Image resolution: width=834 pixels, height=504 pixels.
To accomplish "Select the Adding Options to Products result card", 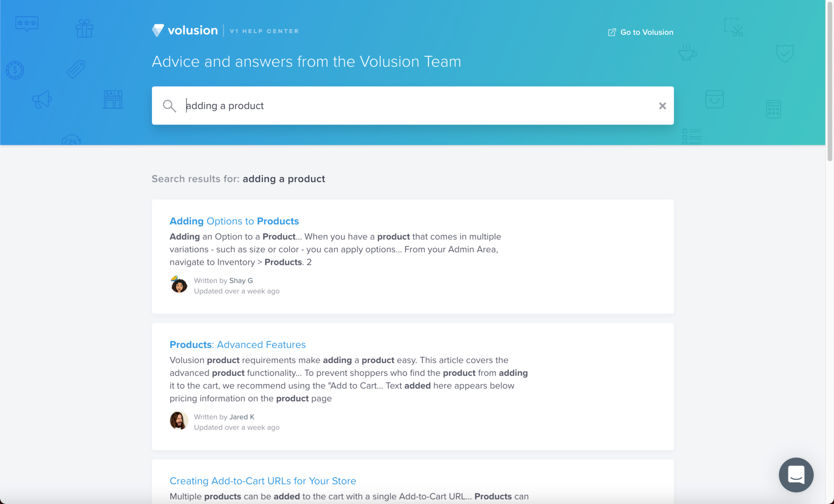I will coord(413,256).
